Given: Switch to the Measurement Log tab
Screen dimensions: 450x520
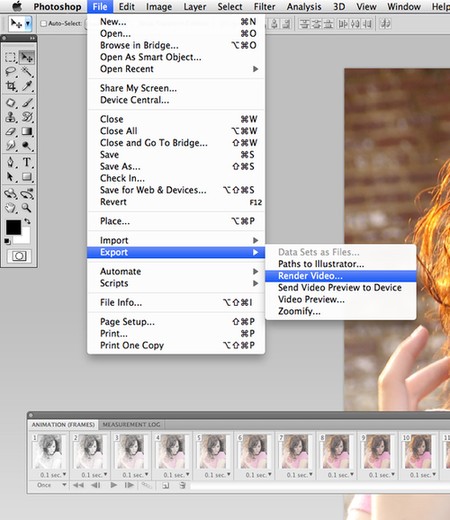Looking at the screenshot, I should [131, 425].
